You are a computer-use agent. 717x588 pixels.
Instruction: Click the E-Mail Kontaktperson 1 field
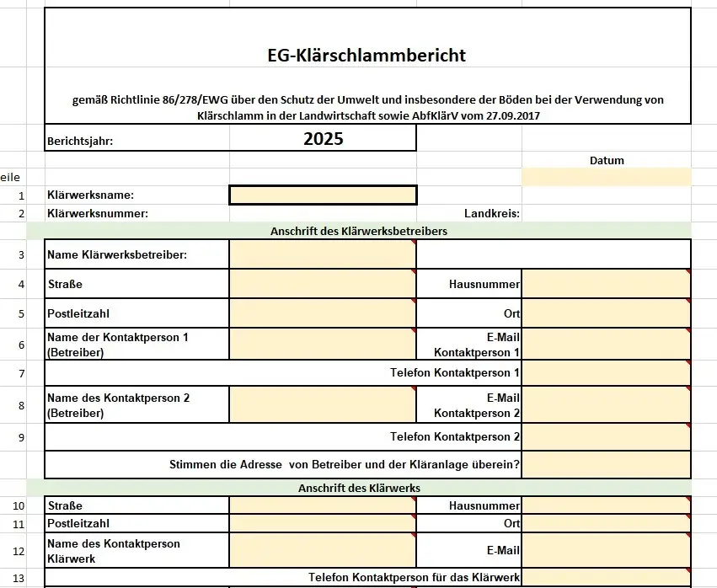point(606,345)
